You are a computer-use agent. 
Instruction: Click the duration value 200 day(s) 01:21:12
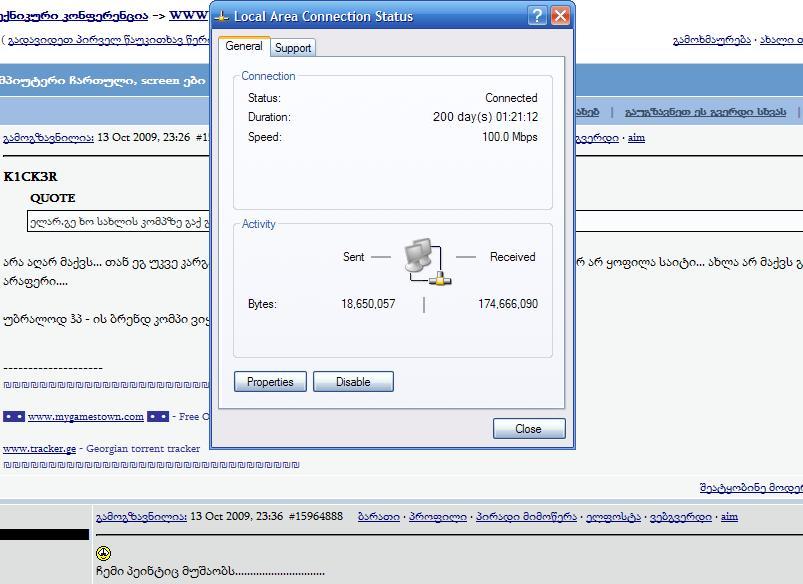(485, 117)
